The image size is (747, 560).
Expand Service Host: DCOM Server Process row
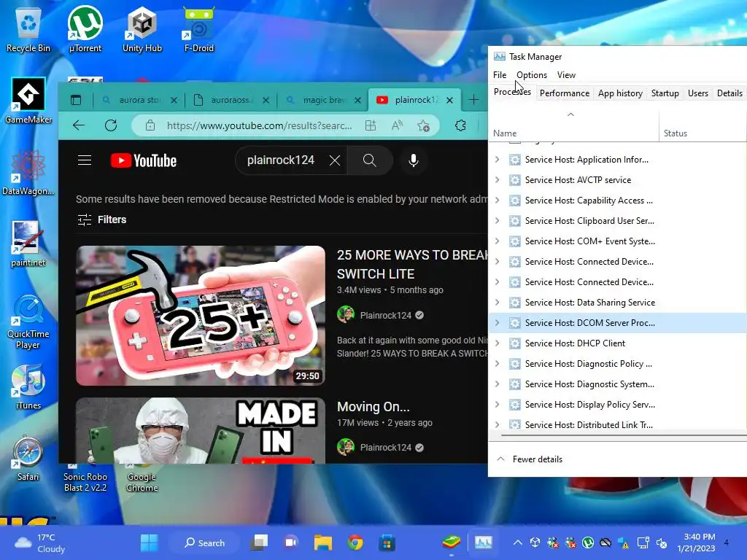tap(497, 323)
